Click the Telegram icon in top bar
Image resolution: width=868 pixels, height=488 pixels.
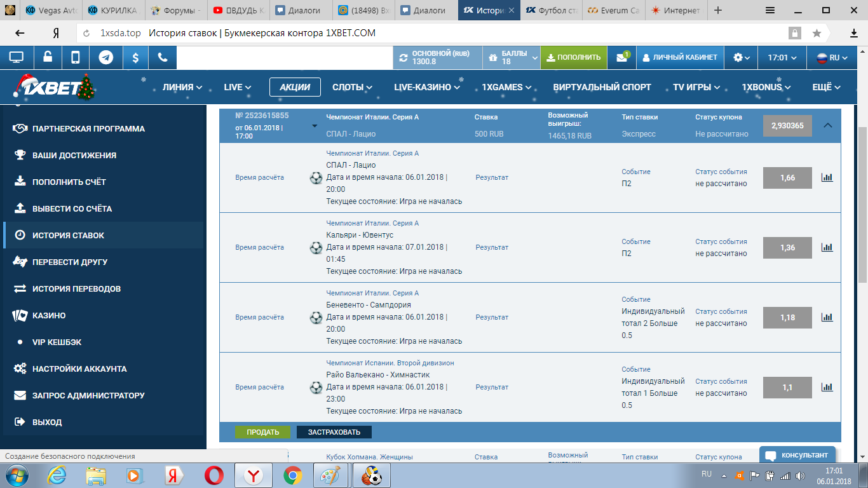pos(106,57)
